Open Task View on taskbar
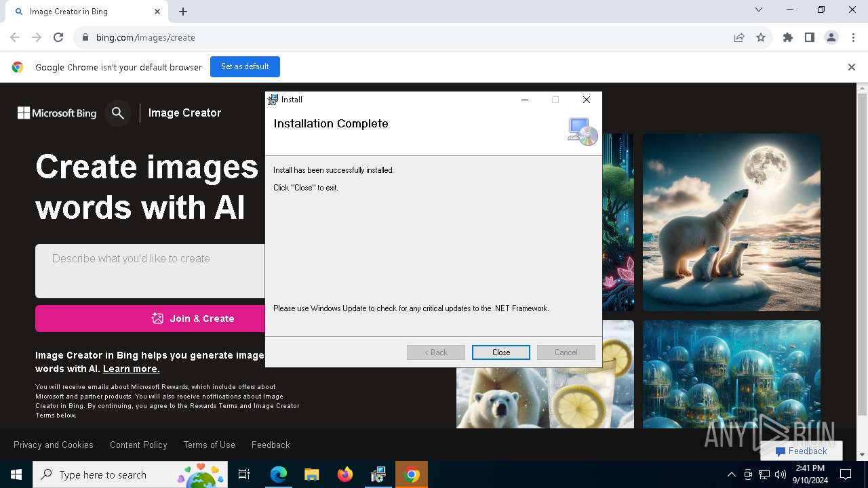This screenshot has width=868, height=488. (244, 474)
